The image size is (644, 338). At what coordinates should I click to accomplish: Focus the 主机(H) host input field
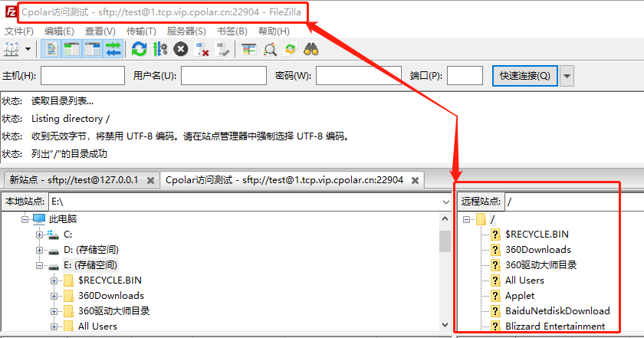pos(83,76)
